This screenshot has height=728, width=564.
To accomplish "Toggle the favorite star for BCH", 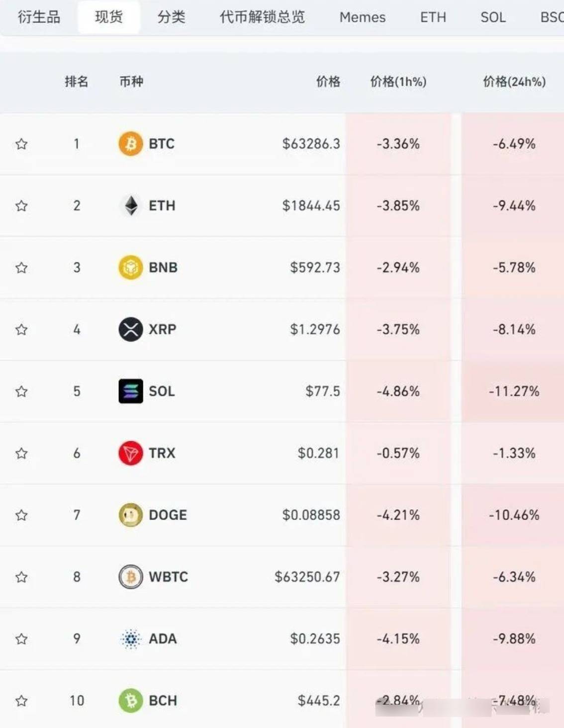I will (x=21, y=701).
